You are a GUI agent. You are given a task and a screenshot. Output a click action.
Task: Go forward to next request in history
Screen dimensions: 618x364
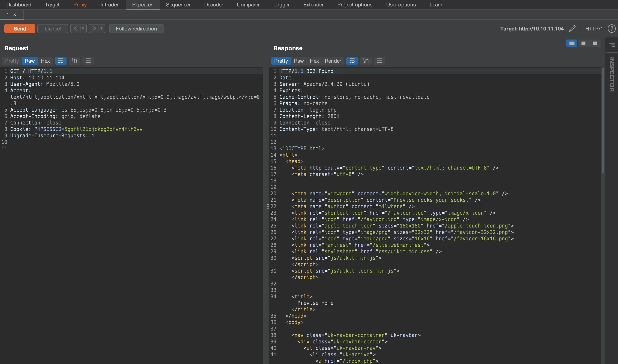click(94, 29)
